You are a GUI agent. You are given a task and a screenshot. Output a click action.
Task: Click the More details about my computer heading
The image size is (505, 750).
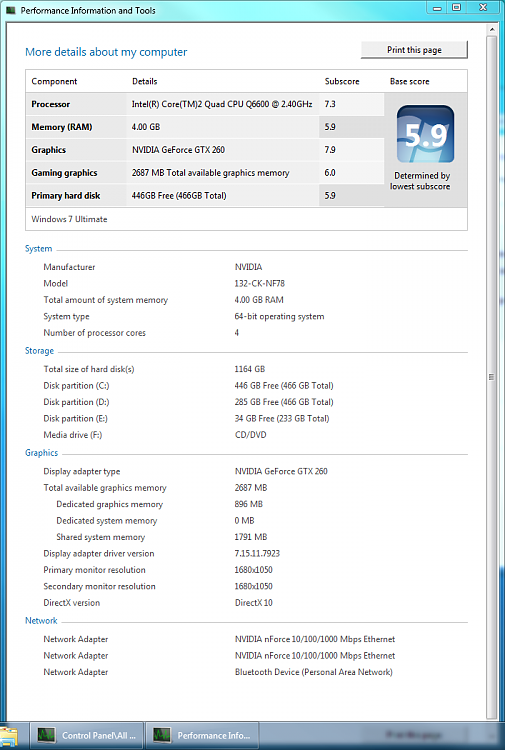(106, 52)
